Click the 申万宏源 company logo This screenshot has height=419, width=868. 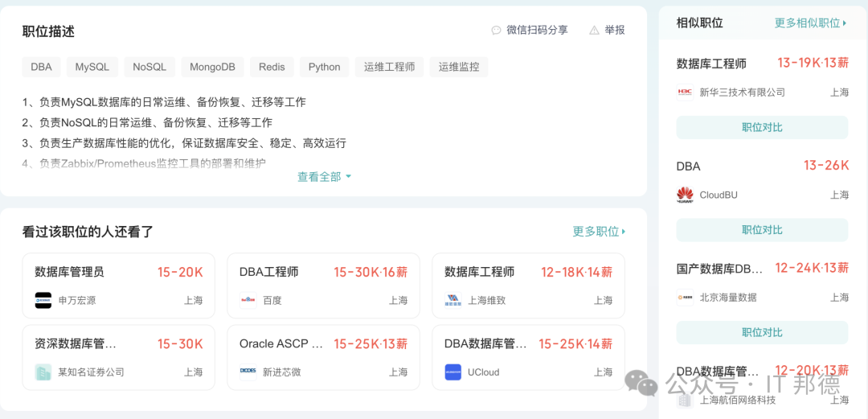point(43,301)
